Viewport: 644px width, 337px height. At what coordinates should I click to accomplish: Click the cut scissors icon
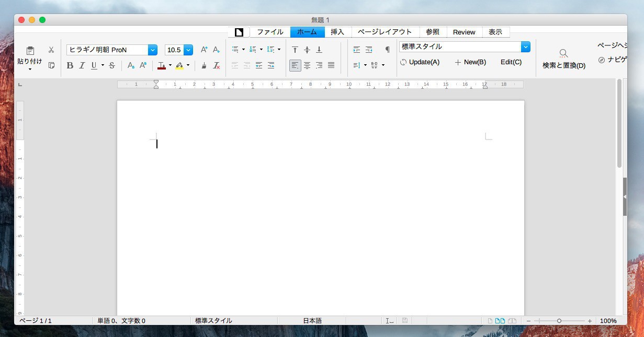point(51,50)
